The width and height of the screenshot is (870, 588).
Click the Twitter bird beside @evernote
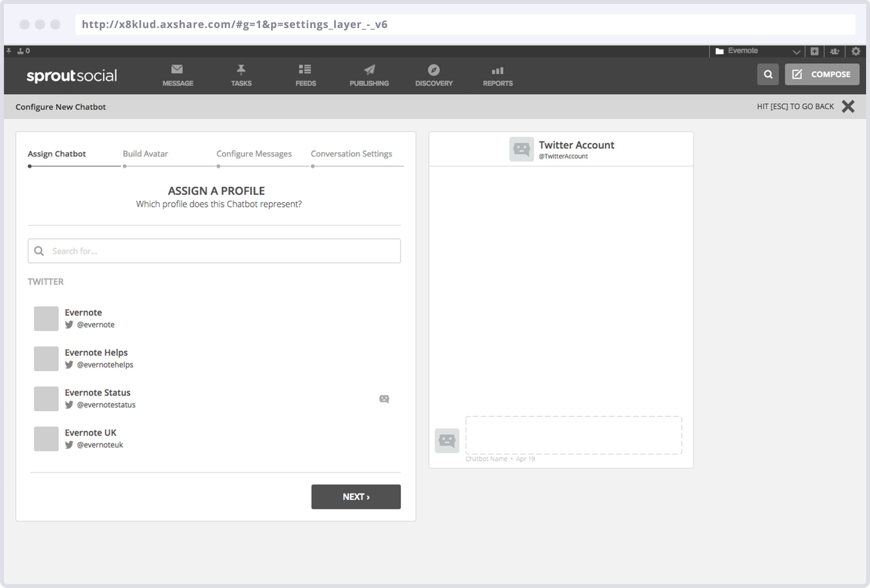(69, 324)
